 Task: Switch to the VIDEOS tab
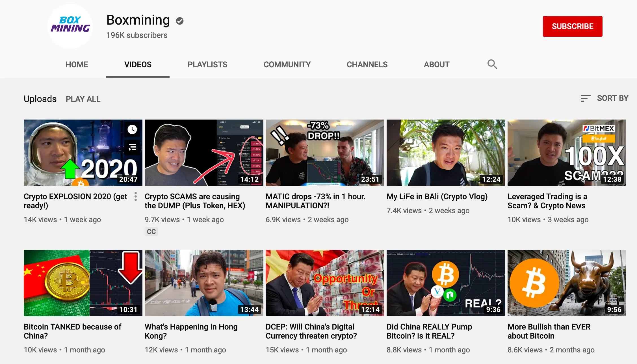point(138,64)
